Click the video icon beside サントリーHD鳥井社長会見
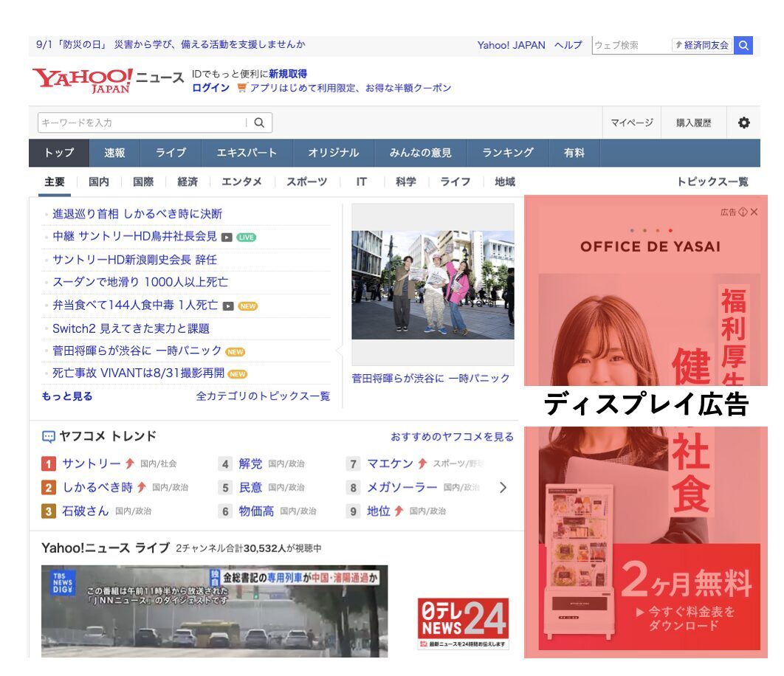Viewport: 784px width, 676px height. click(x=227, y=238)
